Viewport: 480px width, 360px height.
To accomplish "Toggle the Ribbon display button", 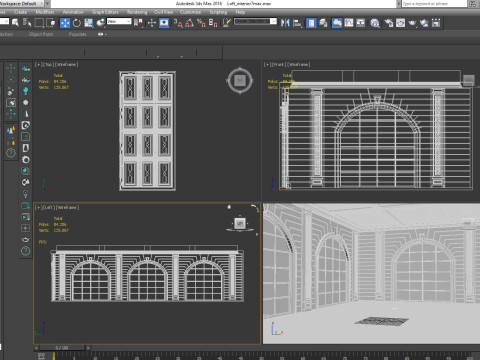I will click(x=337, y=23).
